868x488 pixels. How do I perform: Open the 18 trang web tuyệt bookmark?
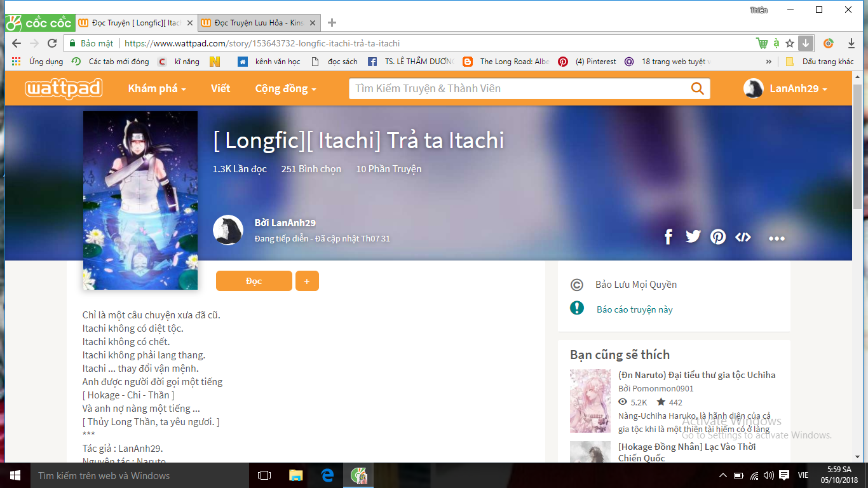coord(668,62)
